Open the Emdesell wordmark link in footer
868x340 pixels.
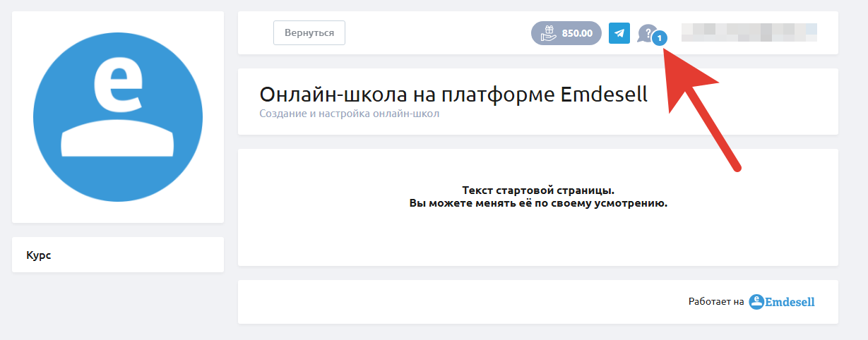(790, 302)
